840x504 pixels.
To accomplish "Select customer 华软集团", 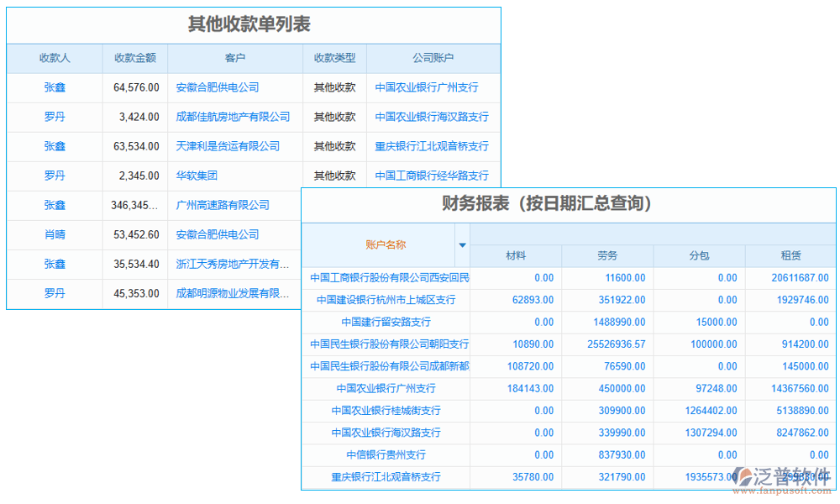I will (196, 176).
